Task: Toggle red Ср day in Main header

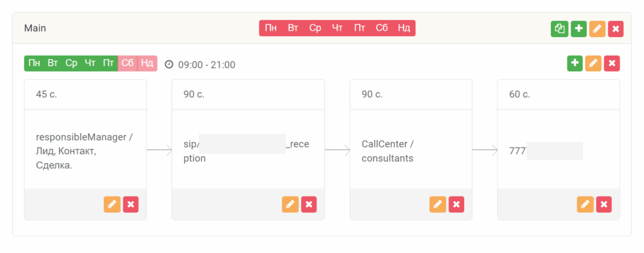Action: pos(315,28)
